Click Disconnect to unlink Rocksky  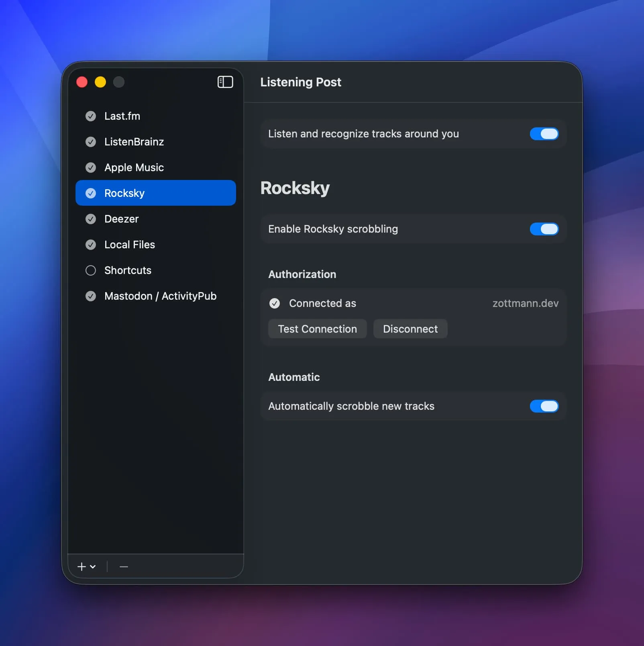coord(410,329)
